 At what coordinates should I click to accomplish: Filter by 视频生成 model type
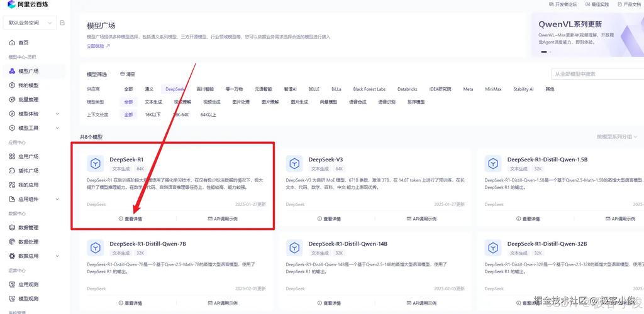click(211, 102)
